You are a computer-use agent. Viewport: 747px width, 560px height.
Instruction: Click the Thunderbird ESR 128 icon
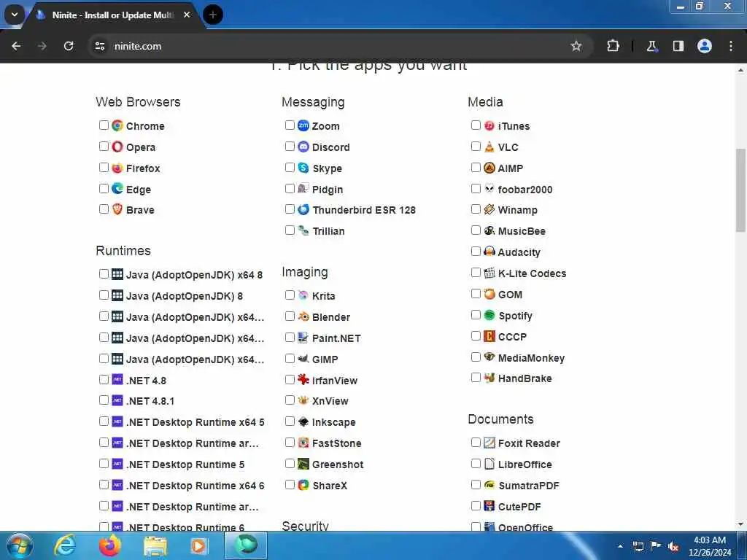303,209
